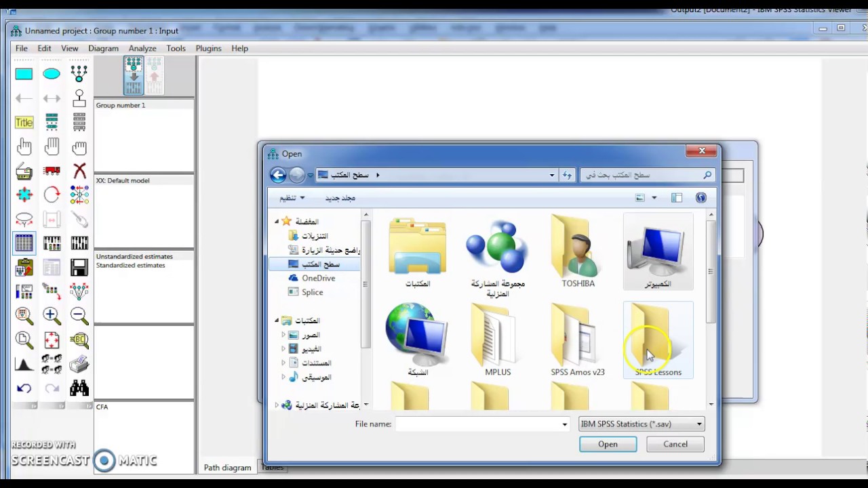This screenshot has width=868, height=488.
Task: Select the draw latent variable indicator tool
Action: [x=79, y=74]
